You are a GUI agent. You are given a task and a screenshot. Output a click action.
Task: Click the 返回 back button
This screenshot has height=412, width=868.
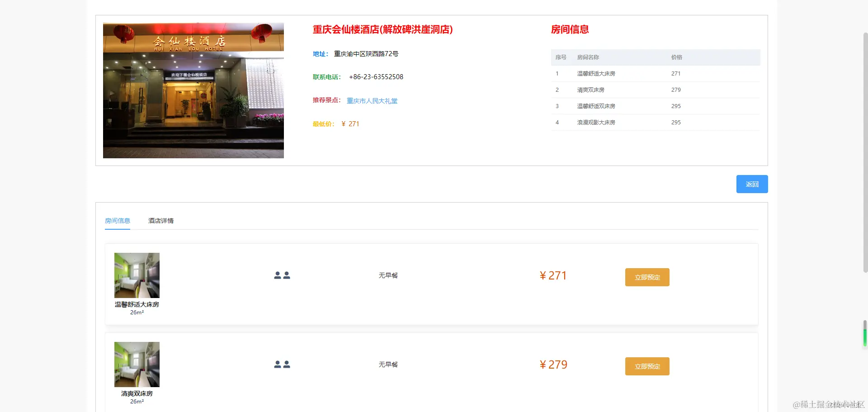752,184
